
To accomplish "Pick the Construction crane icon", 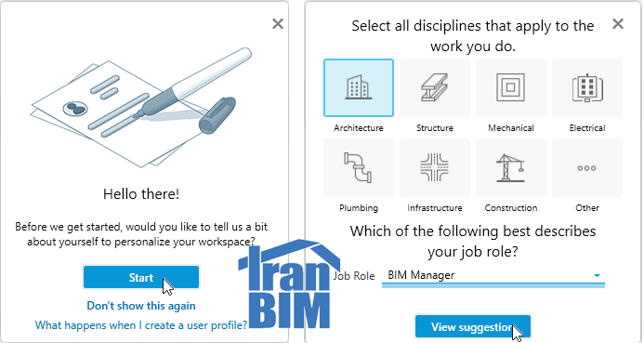I will [x=511, y=167].
